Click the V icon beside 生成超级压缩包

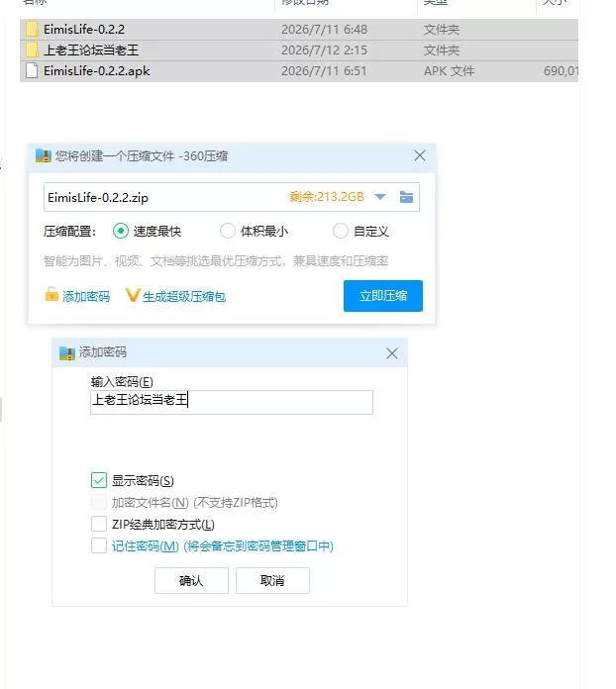(x=133, y=295)
